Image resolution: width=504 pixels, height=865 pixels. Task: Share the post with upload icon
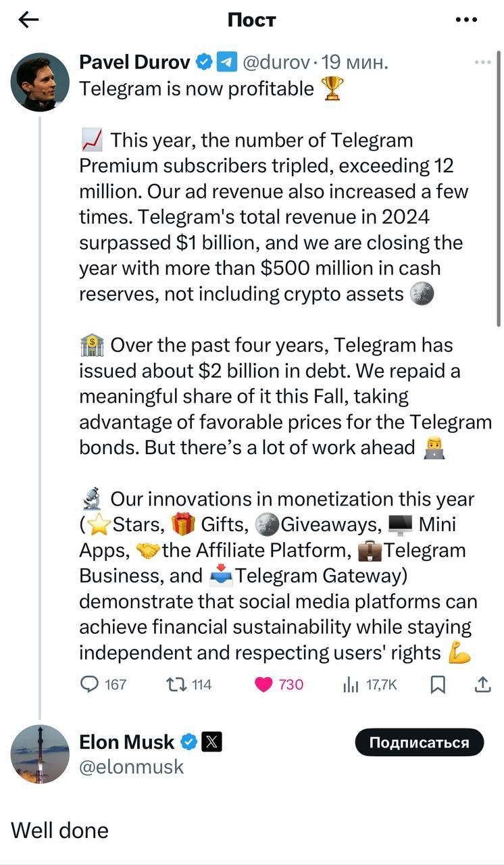click(x=482, y=685)
